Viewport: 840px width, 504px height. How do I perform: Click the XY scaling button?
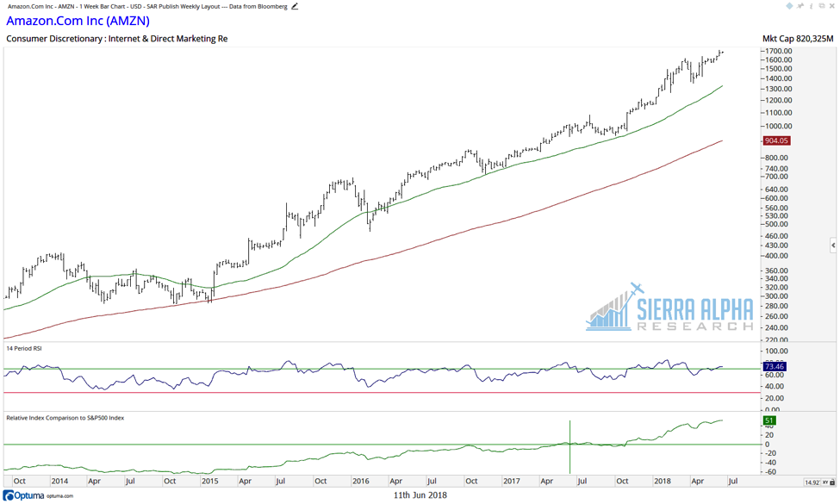click(825, 482)
